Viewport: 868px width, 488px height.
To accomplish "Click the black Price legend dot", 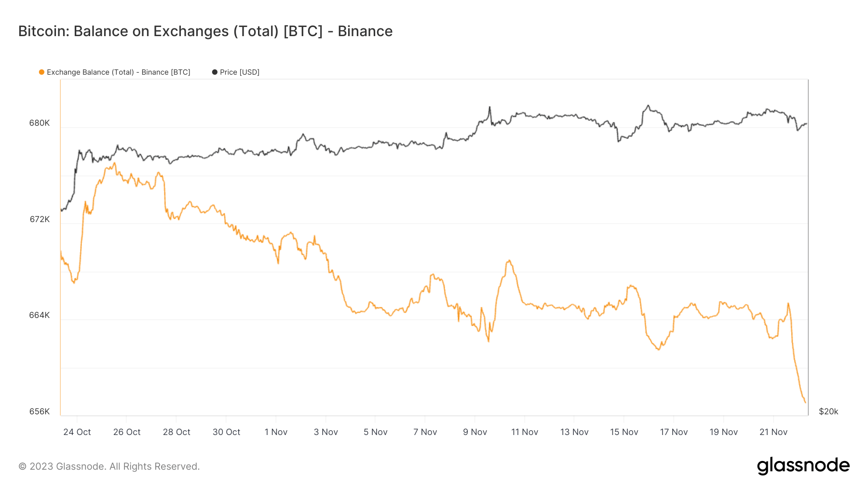I will coord(215,72).
